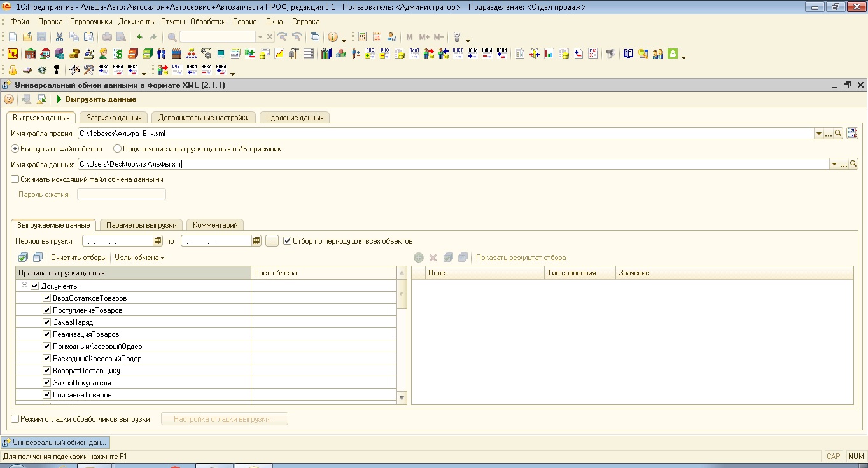Uncheck 'ЗаказНаряд' checkbox
The height and width of the screenshot is (468, 868).
[46, 322]
